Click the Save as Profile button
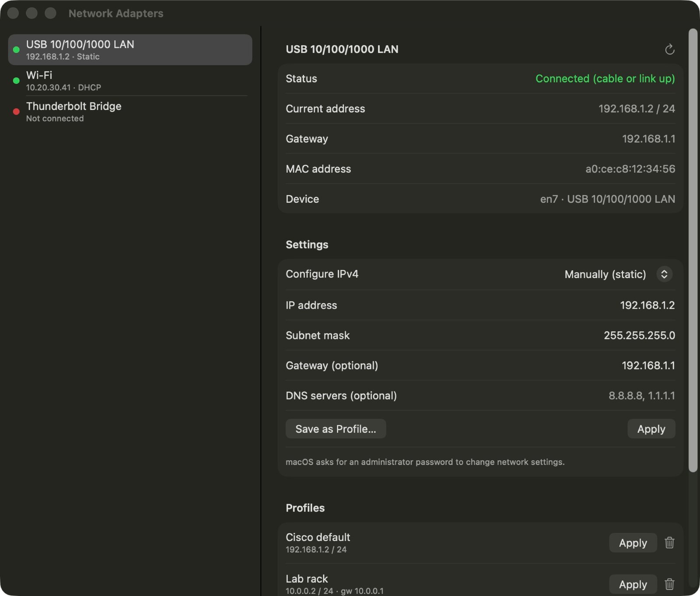This screenshot has width=700, height=596. [336, 429]
